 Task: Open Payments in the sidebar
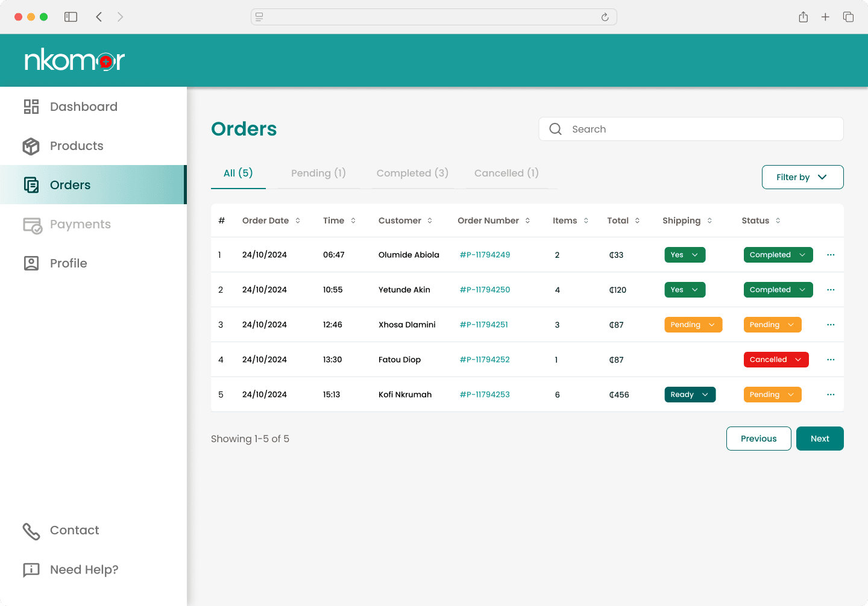tap(93, 224)
